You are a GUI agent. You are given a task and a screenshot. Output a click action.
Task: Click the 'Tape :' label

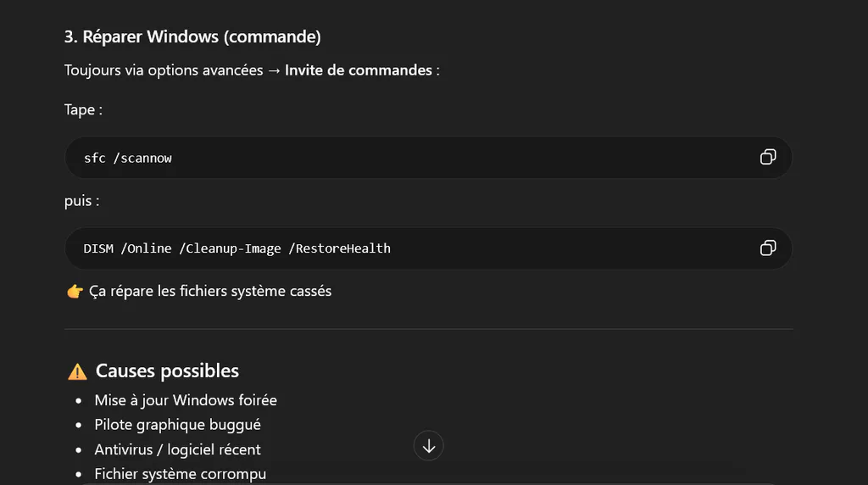click(x=83, y=109)
